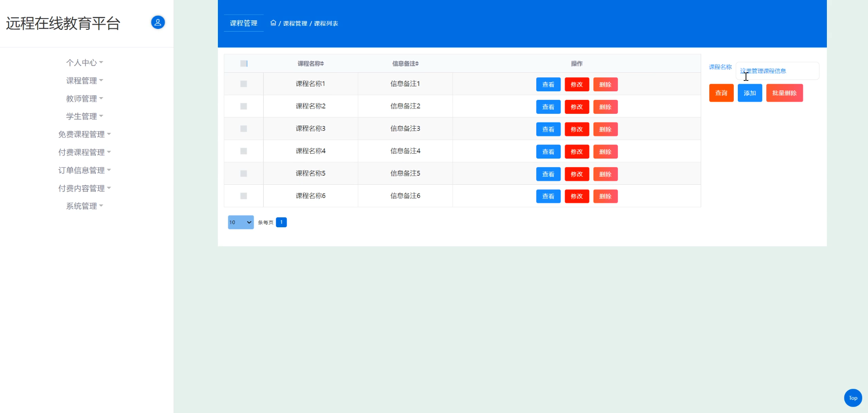Select the 信息备注6 table cell
The image size is (868, 413).
click(x=406, y=196)
